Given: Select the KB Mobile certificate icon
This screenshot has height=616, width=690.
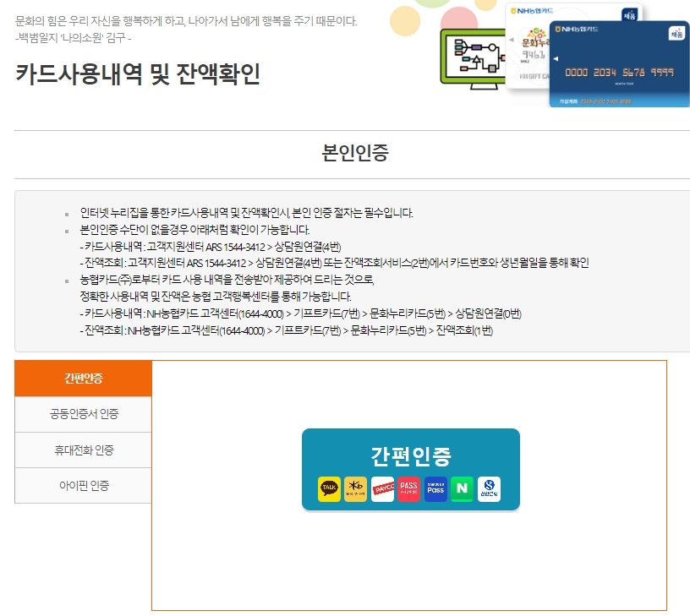Looking at the screenshot, I should pos(354,488).
